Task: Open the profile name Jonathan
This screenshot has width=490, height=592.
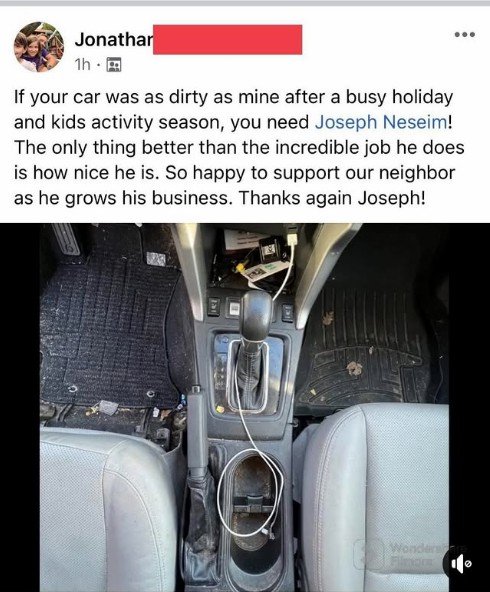Action: pos(114,39)
